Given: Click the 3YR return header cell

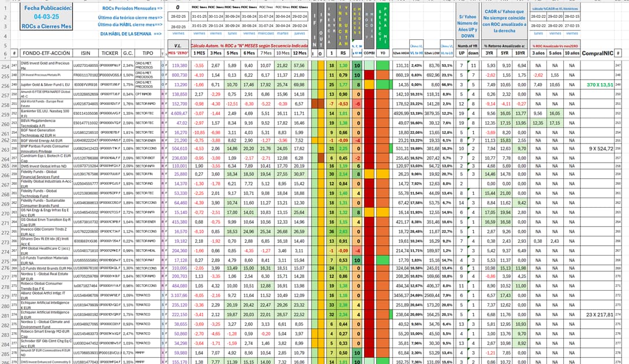Looking at the screenshot, I should [489, 53].
